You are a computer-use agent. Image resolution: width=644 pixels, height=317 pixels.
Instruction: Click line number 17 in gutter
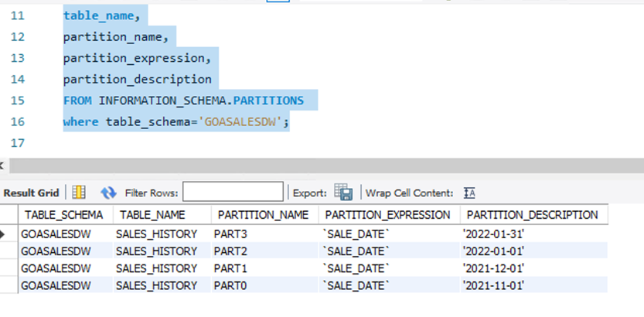[18, 143]
